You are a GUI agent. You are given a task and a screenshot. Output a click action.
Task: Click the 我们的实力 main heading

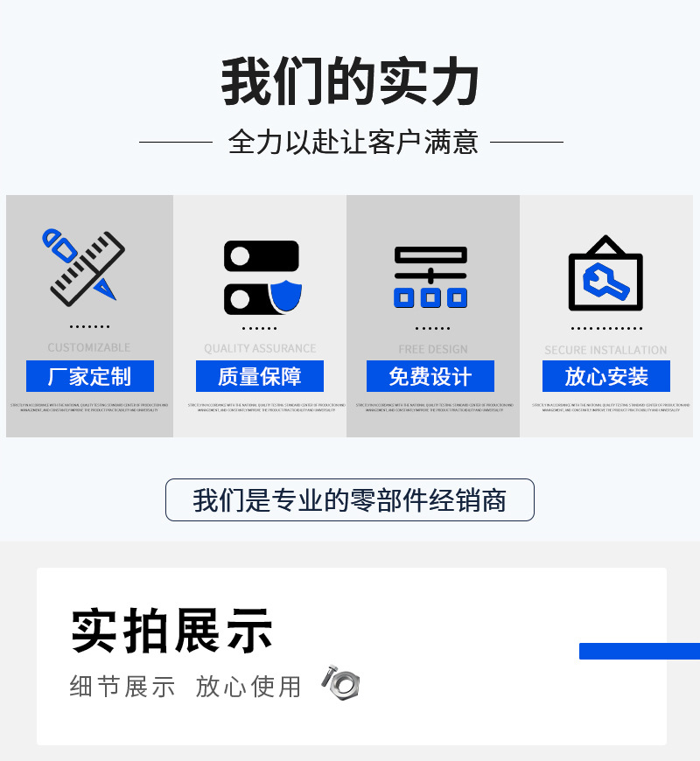350,81
